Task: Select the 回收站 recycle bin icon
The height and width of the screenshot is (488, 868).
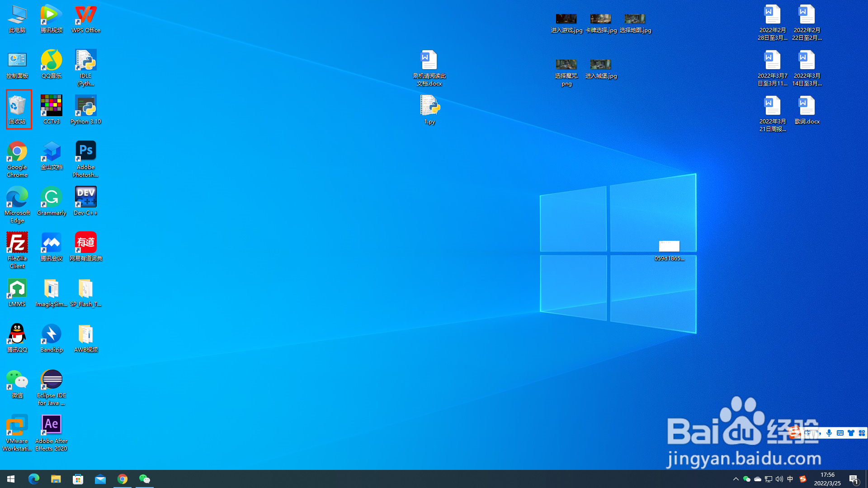Action: point(17,110)
